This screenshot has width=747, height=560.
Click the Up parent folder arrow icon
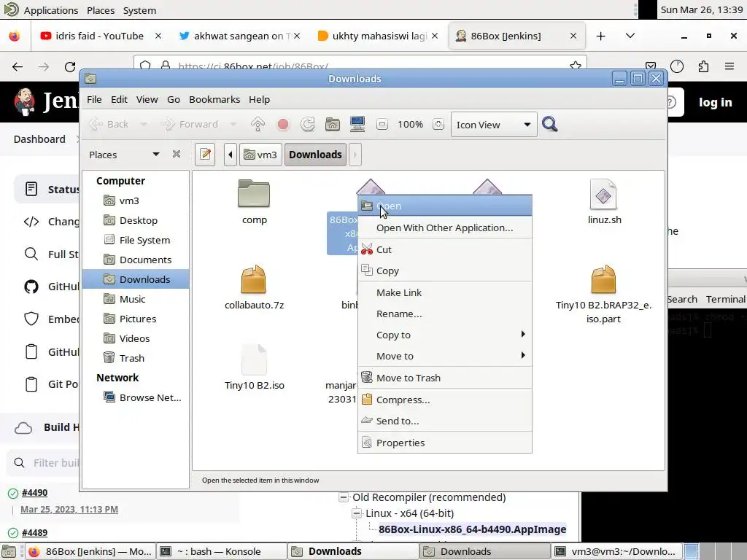pyautogui.click(x=258, y=124)
